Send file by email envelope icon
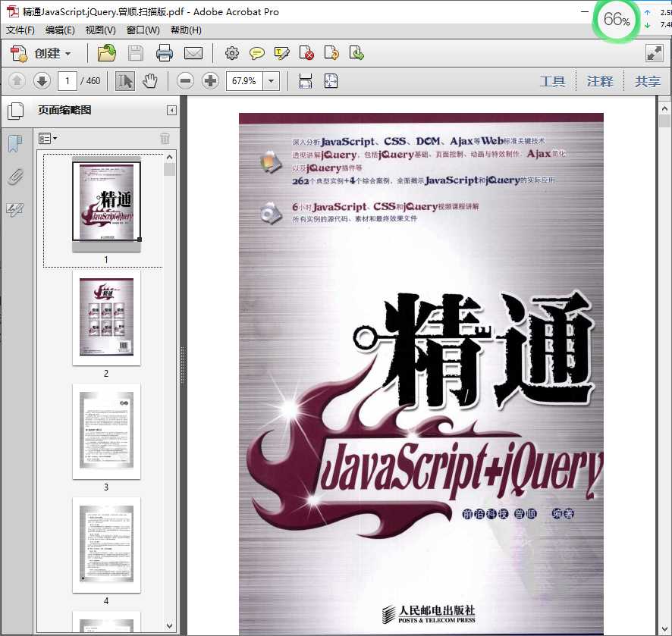 (x=193, y=53)
